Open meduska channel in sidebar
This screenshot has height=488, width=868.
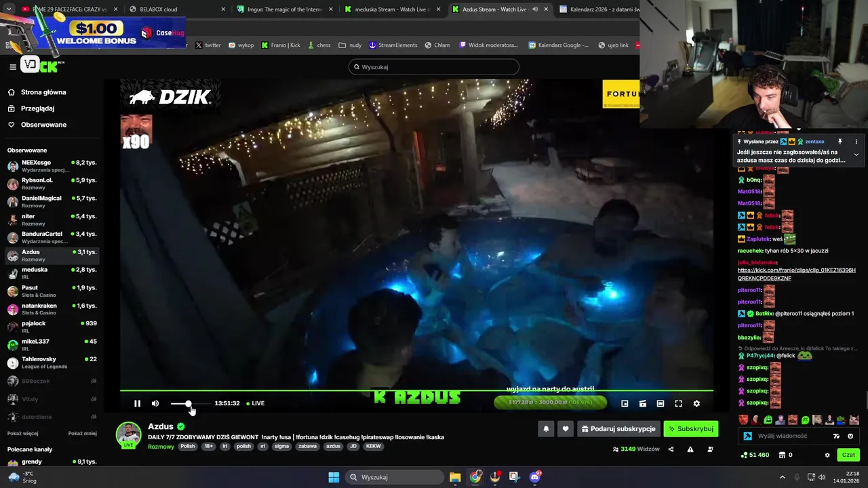(x=52, y=273)
